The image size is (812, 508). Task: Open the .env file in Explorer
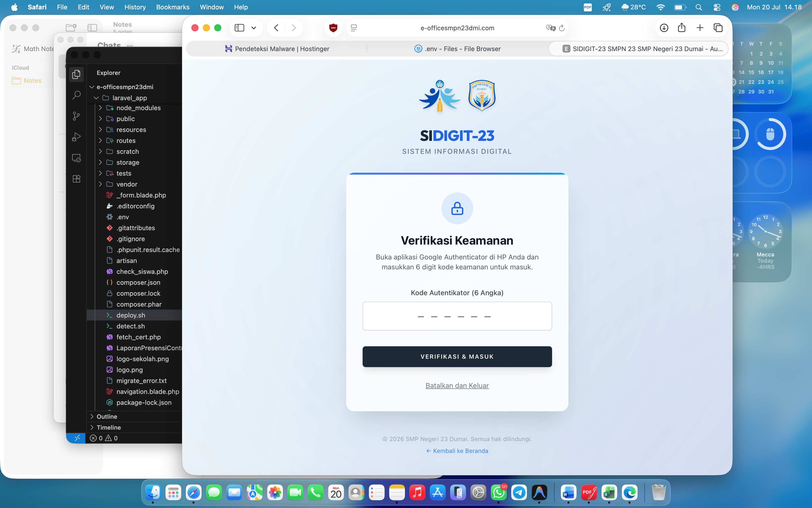(x=134, y=217)
